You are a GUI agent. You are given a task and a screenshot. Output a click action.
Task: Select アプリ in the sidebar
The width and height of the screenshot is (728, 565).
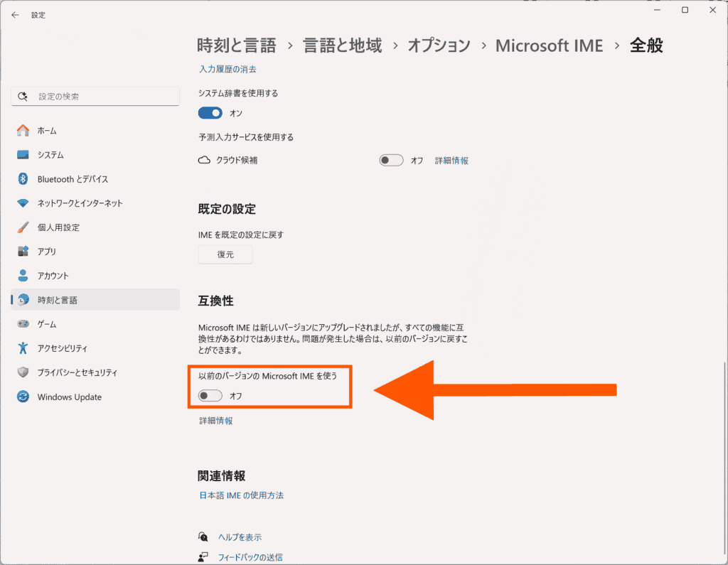coord(95,251)
